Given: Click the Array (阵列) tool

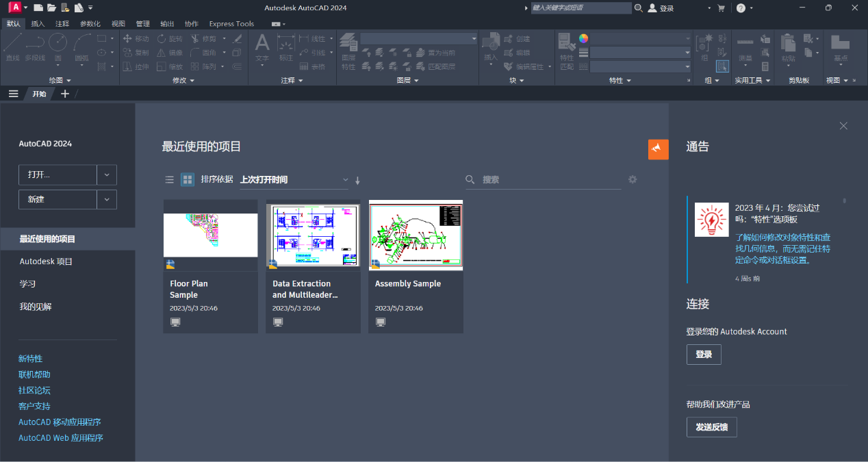Looking at the screenshot, I should click(x=203, y=66).
